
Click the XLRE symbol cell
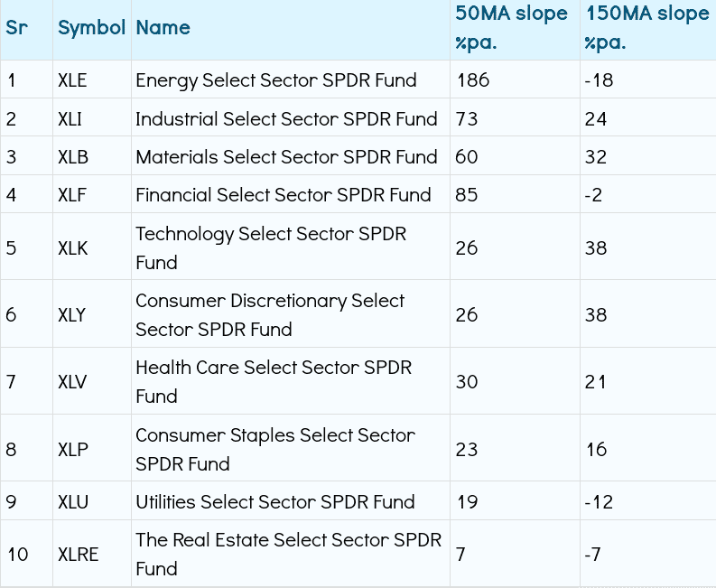tap(78, 554)
